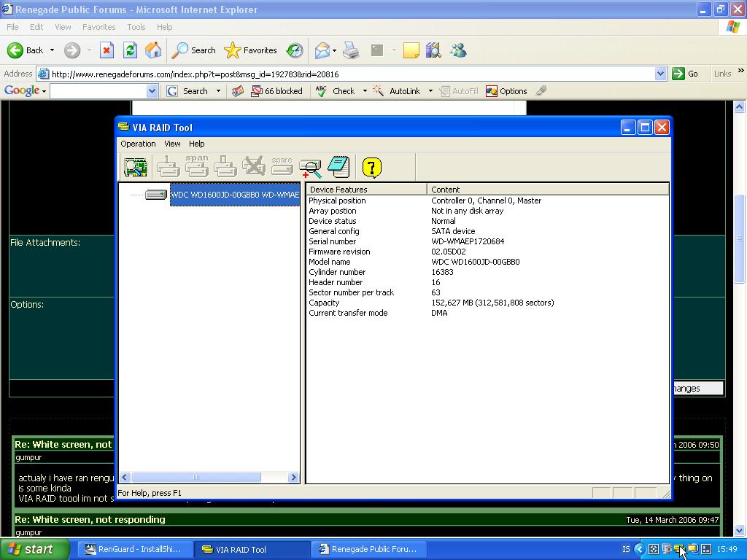Open the Operation menu in VIA RAID Tool

click(138, 144)
